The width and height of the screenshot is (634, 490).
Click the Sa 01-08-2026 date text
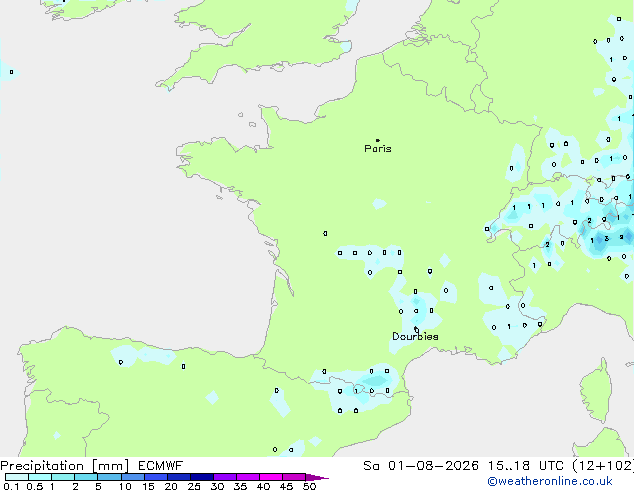pyautogui.click(x=421, y=466)
